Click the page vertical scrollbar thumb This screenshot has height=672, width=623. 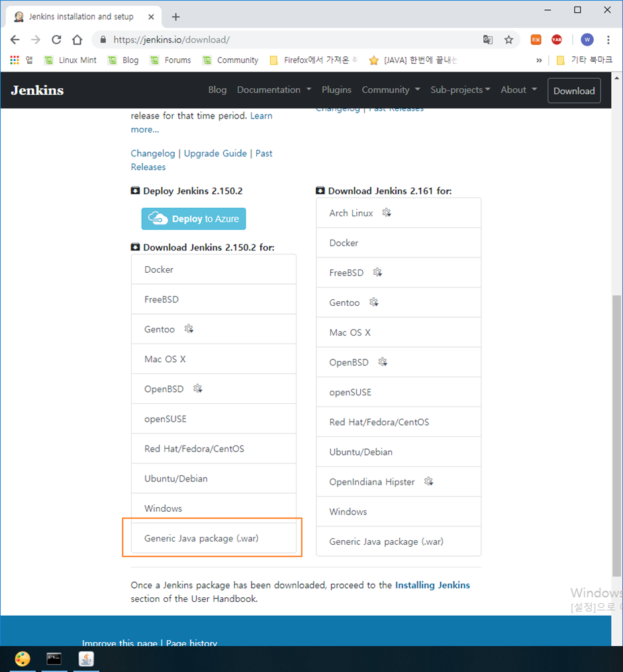616,436
